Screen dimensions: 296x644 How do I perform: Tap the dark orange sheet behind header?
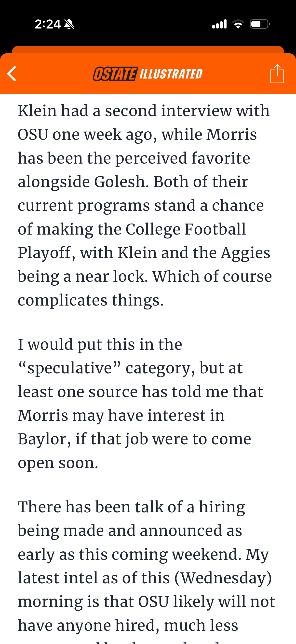tap(148, 49)
